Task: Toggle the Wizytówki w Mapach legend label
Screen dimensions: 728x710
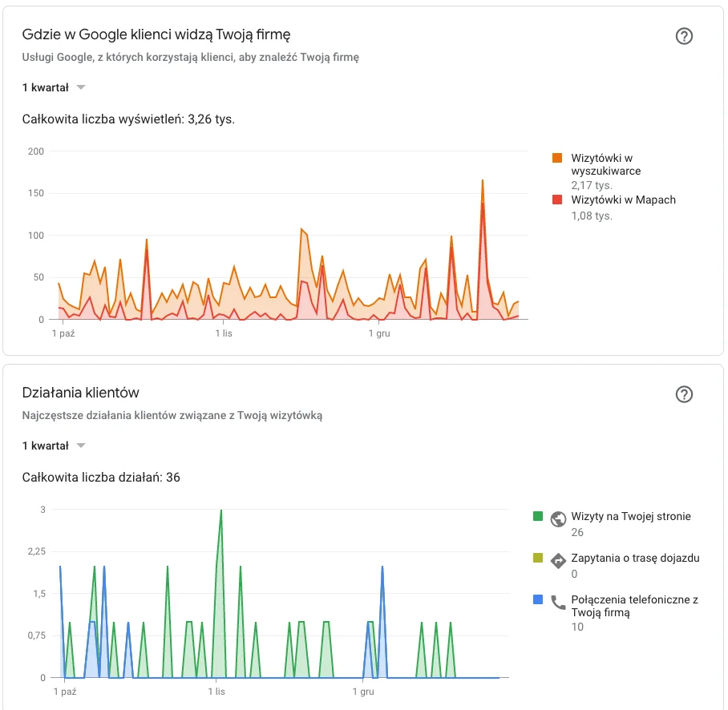Action: point(623,200)
